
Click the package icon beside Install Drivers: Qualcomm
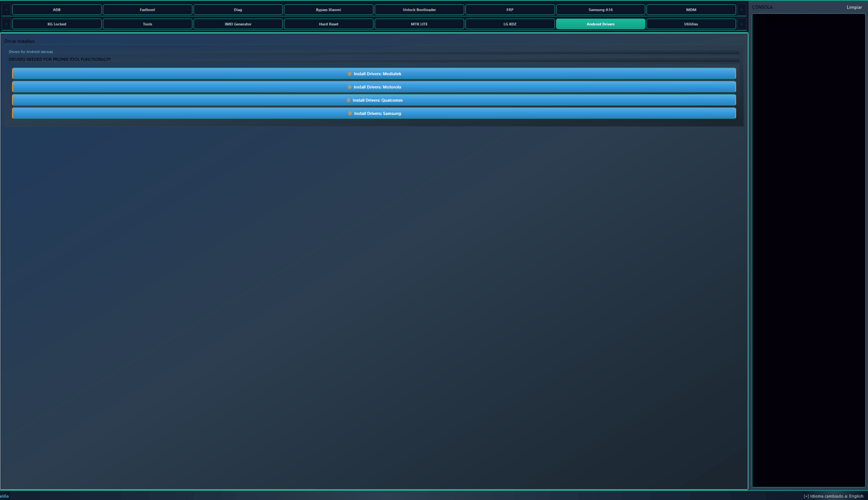348,100
